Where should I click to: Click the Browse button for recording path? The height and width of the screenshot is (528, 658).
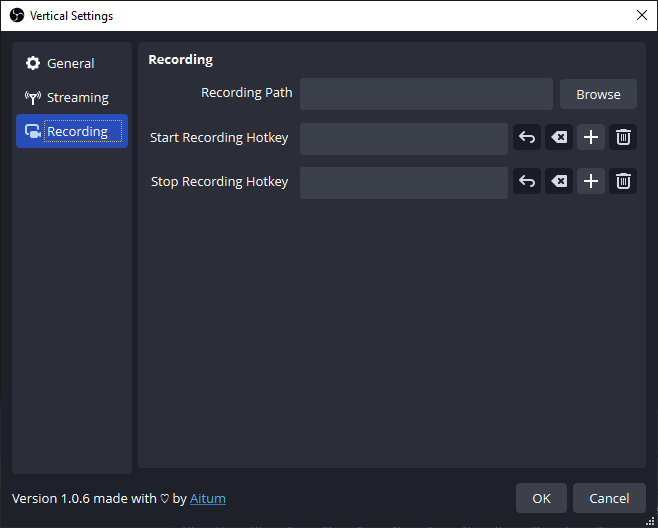point(598,94)
